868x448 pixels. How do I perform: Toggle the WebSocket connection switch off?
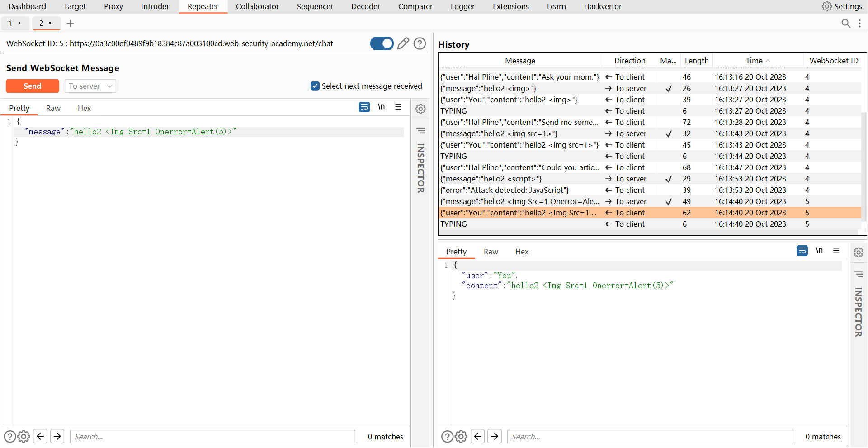382,43
